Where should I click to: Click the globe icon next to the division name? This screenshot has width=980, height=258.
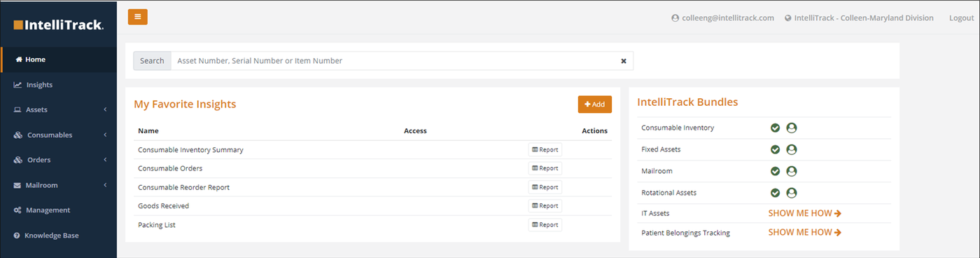pos(788,18)
